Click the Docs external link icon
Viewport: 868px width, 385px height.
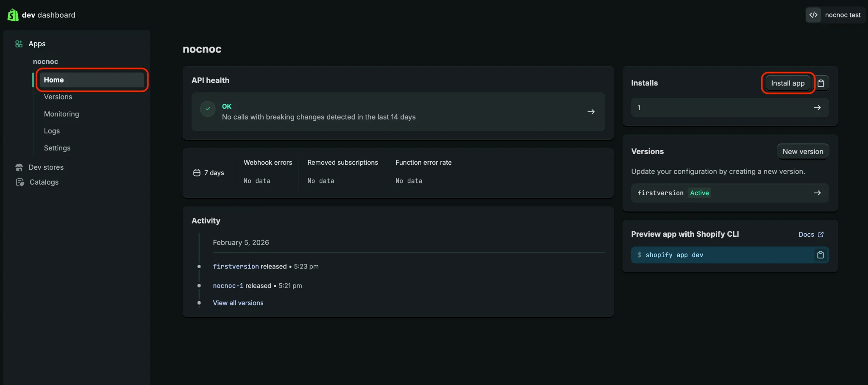pos(821,235)
